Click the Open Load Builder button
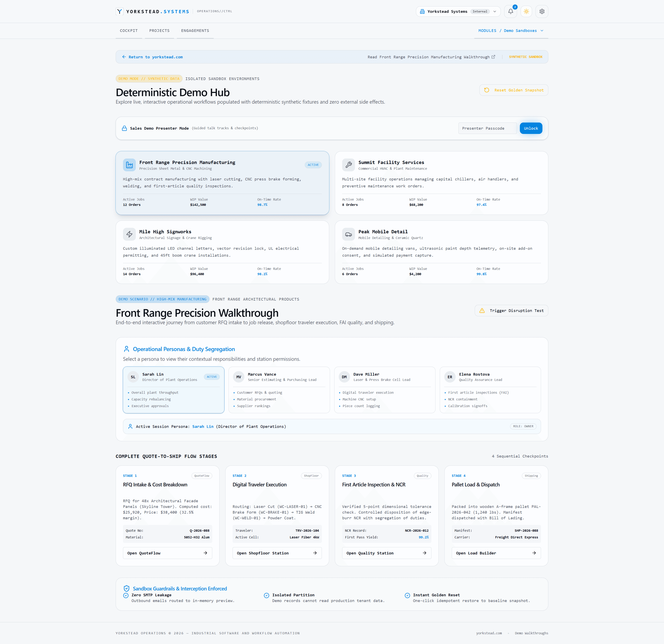664x644 pixels. tap(496, 553)
